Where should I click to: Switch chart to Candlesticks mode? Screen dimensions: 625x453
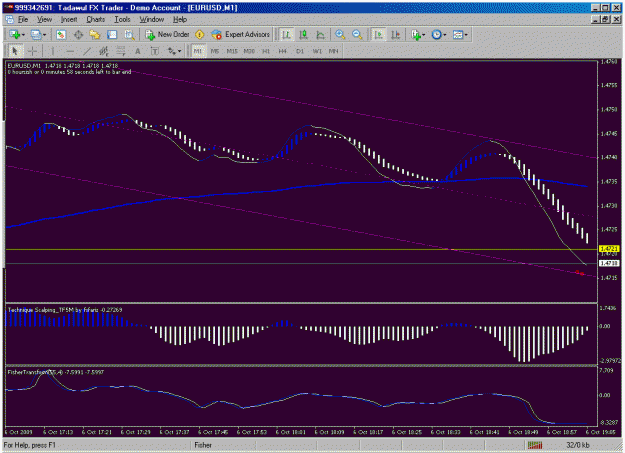coord(303,35)
